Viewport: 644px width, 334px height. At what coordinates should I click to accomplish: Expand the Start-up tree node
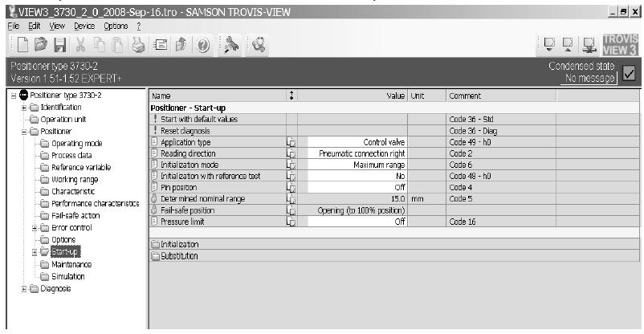coord(35,252)
